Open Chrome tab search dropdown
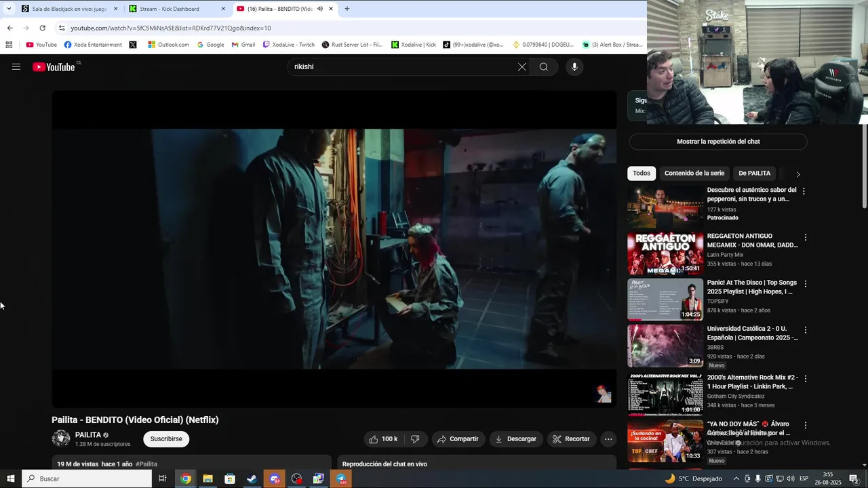 tap(9, 9)
